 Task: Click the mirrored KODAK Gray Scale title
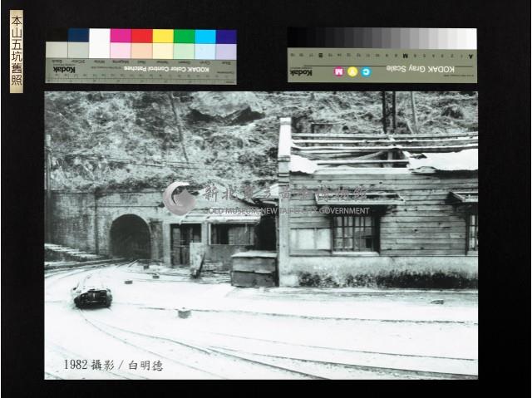[x=420, y=69]
